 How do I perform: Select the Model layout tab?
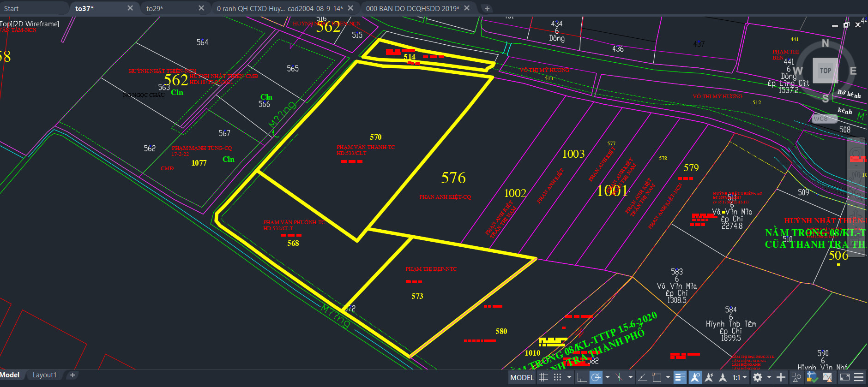point(11,375)
